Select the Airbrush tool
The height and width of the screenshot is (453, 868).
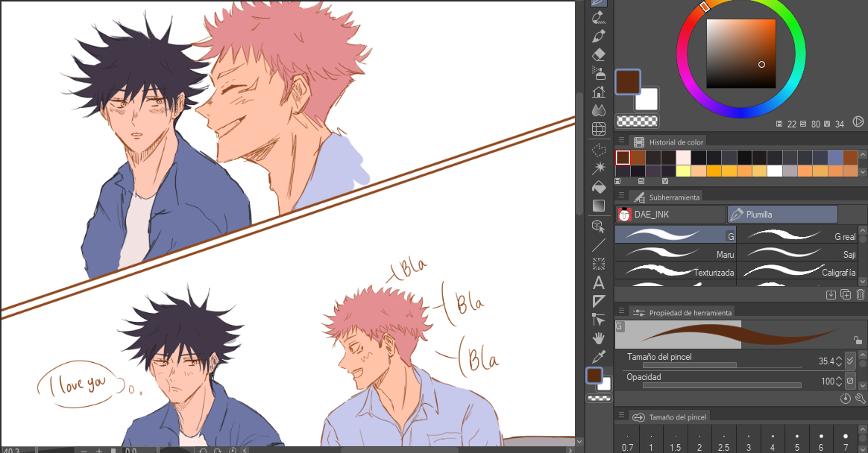tap(598, 72)
